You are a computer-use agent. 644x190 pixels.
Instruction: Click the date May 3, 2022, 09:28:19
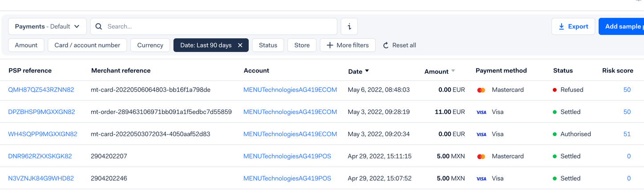point(379,112)
